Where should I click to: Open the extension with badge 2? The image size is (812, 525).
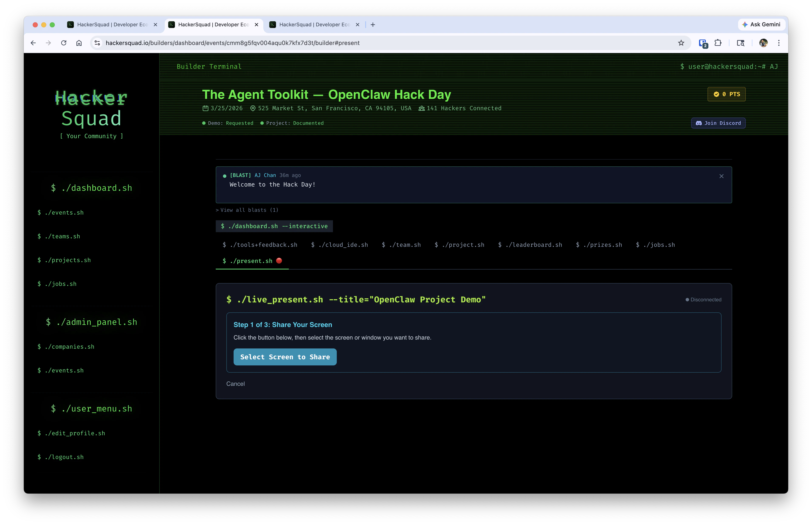click(x=703, y=43)
